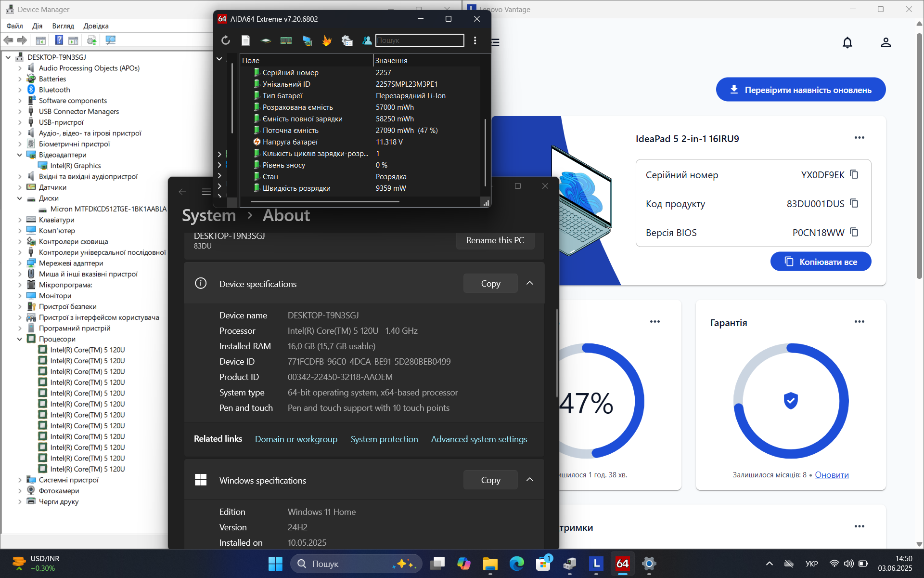
Task: Click the Значення column header in AIDA64
Action: point(427,60)
